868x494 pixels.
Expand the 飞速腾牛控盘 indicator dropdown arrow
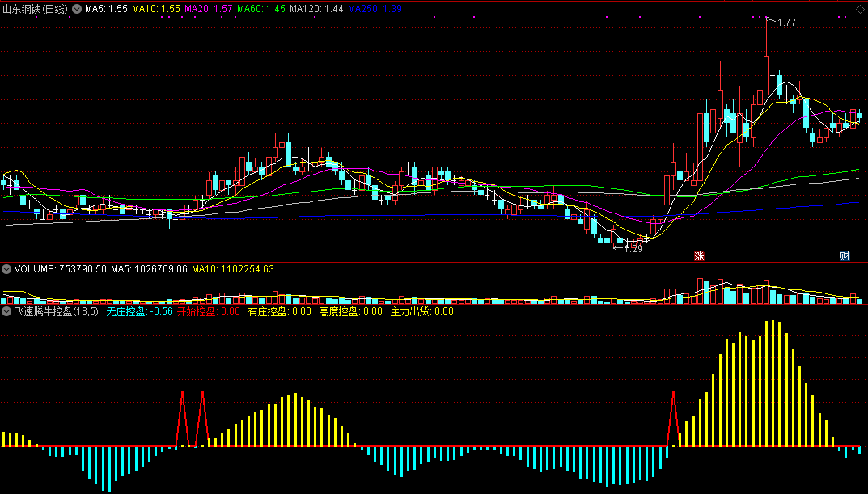pos(6,311)
